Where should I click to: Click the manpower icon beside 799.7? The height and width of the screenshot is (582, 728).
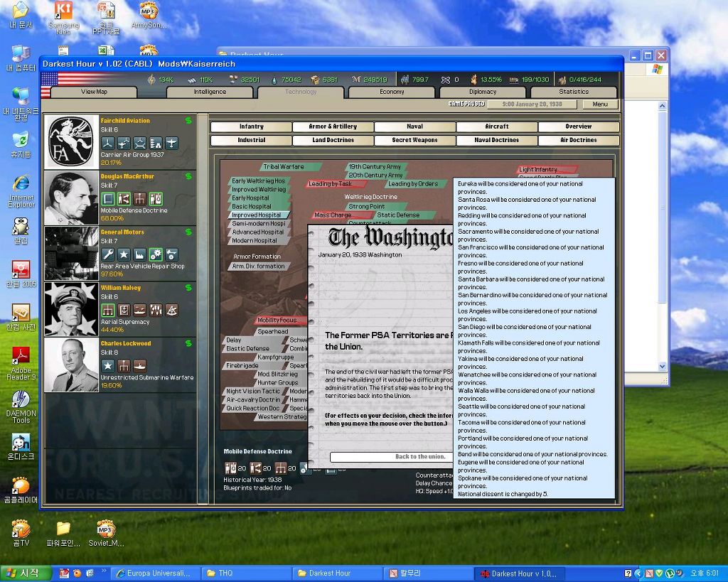405,80
